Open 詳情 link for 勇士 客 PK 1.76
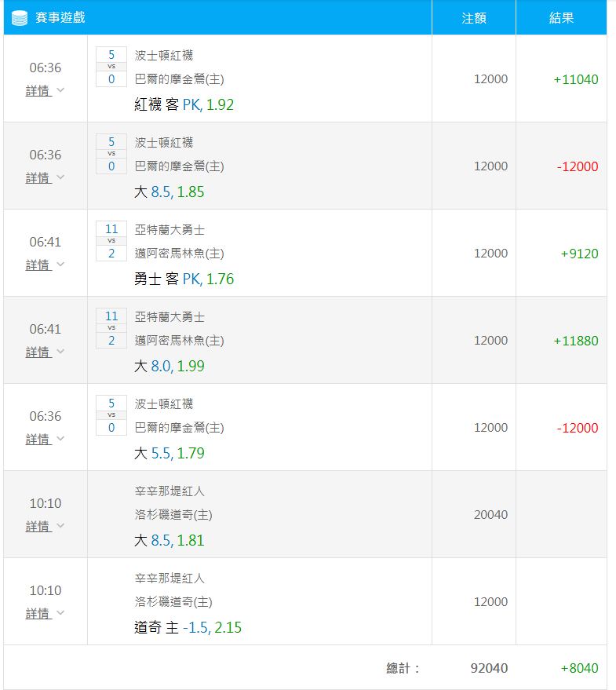Screen dimensions: 616x690 tap(45, 265)
